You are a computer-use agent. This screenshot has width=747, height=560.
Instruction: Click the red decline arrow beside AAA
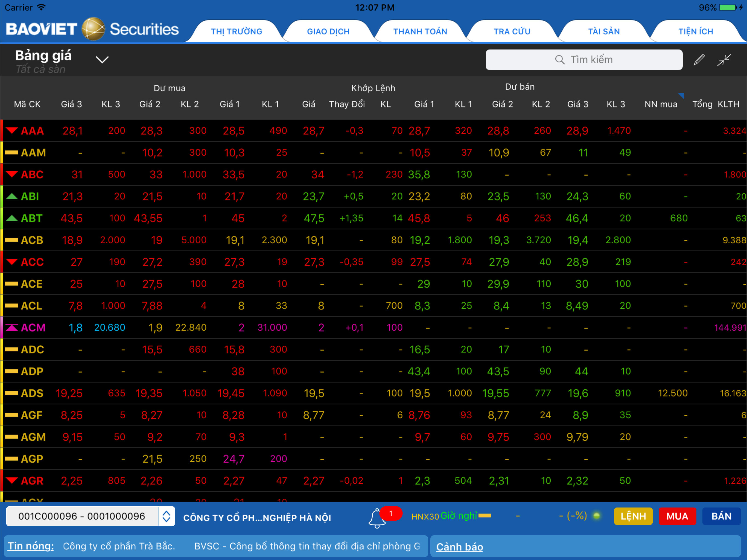coord(11,130)
